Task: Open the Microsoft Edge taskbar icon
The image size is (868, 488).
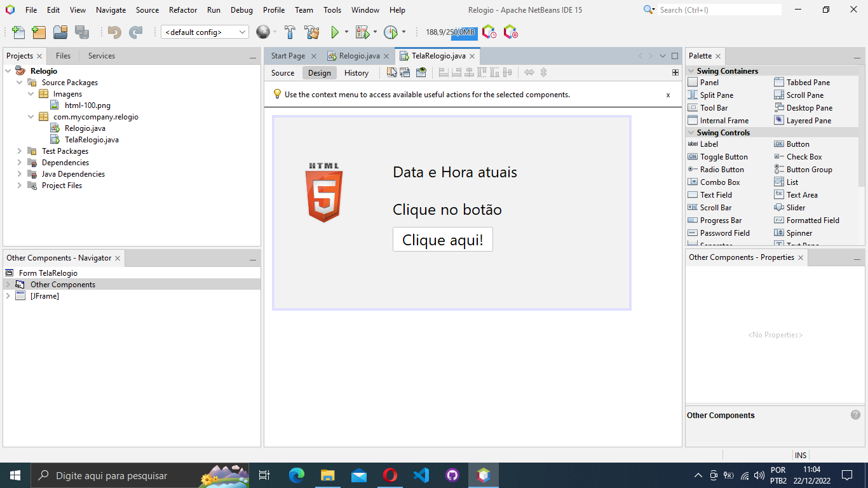Action: pos(297,475)
